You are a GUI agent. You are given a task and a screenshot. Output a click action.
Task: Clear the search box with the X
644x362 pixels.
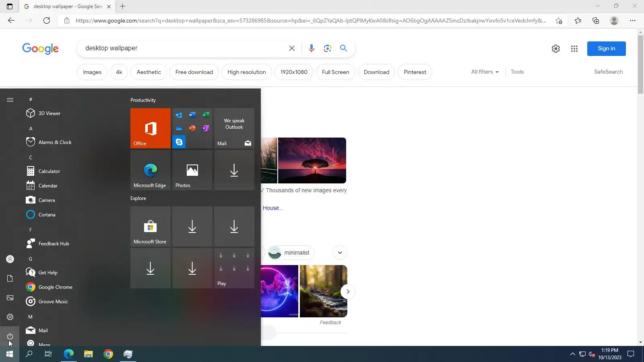(292, 48)
